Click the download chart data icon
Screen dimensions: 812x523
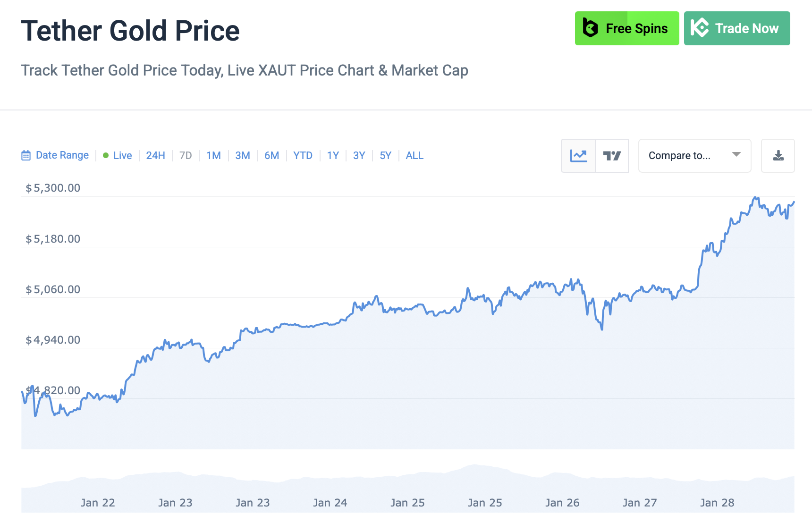point(778,156)
